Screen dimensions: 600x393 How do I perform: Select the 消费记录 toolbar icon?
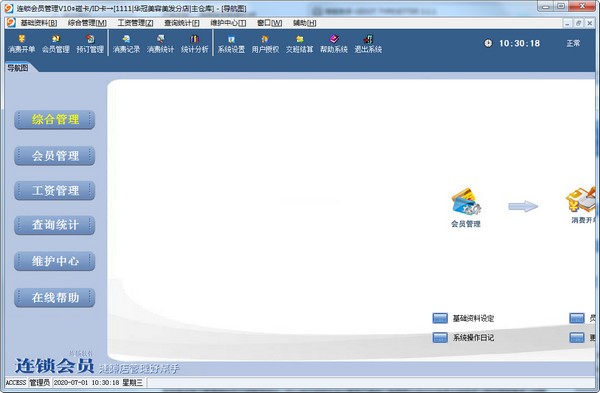click(126, 44)
